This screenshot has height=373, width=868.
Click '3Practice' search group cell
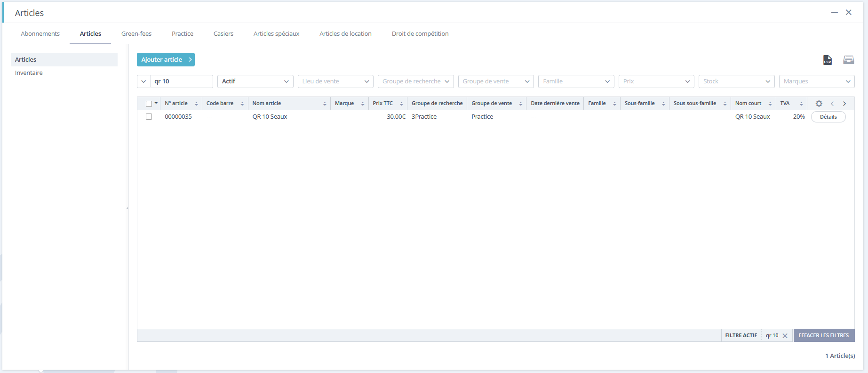[x=424, y=117]
